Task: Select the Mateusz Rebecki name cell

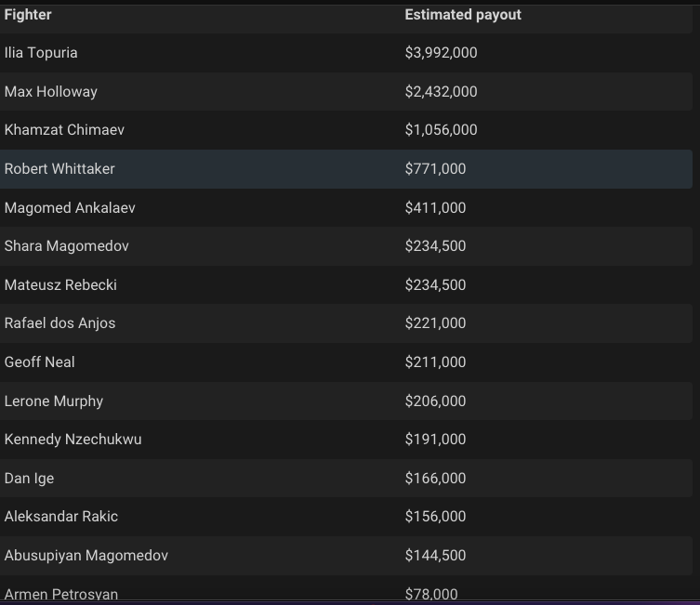Action: (x=60, y=285)
